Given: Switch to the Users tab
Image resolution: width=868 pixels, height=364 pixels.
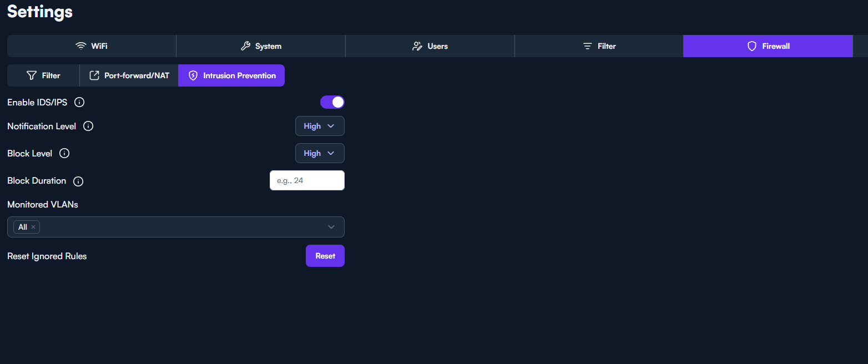Looking at the screenshot, I should pos(430,46).
